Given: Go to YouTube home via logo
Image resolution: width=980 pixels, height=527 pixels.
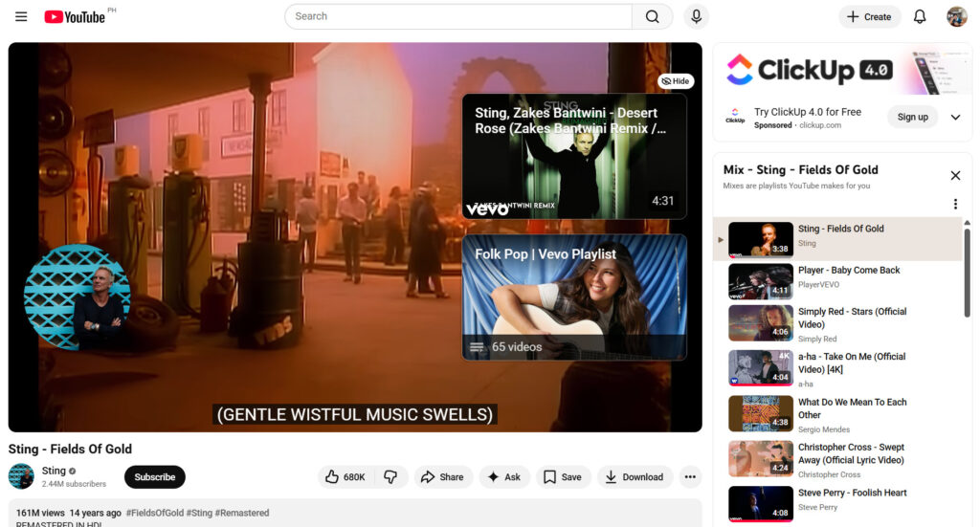Looking at the screenshot, I should pos(75,17).
